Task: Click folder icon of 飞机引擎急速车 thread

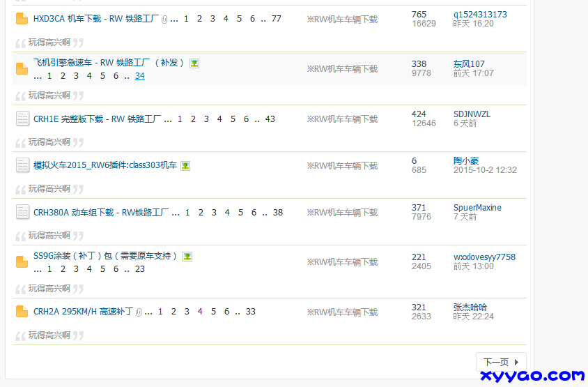Action: [x=22, y=69]
